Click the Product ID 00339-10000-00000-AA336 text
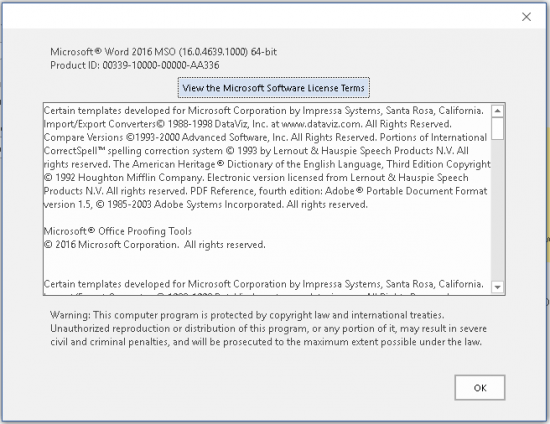Screen dimensions: 550x424 coord(135,65)
